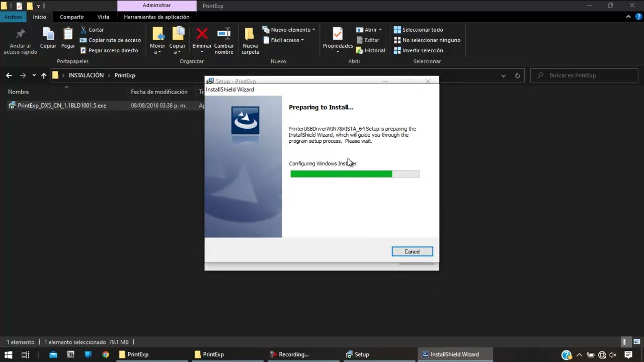The height and width of the screenshot is (362, 644).
Task: Expand the Fácil acceso dropdown
Action: coord(283,40)
